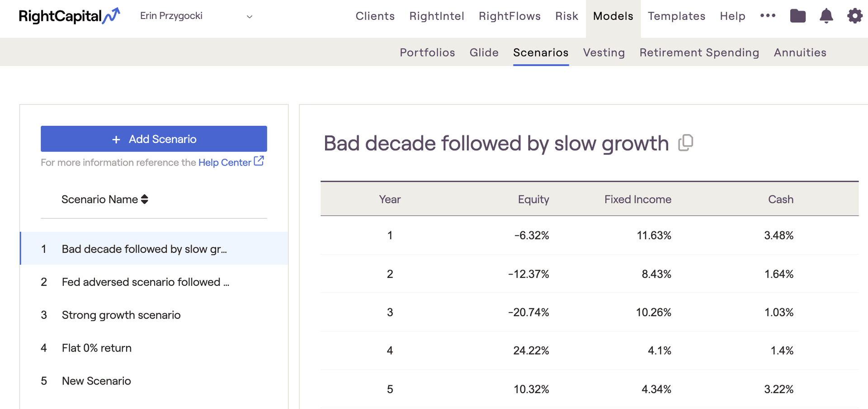Screen dimensions: 868x409
Task: Open RightFlows menu
Action: (509, 16)
